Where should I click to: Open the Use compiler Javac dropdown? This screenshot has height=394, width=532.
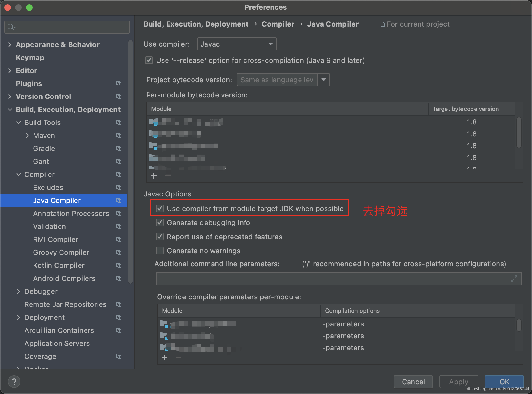237,44
